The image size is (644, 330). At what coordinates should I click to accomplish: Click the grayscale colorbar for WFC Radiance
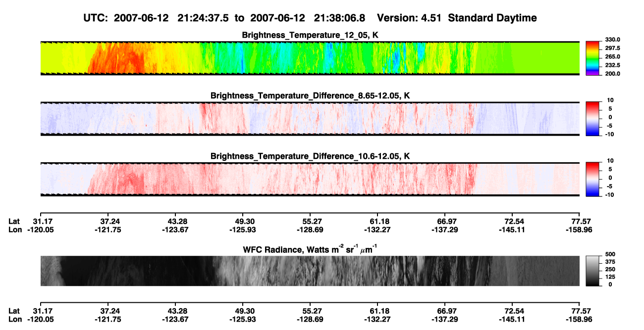[x=592, y=271]
